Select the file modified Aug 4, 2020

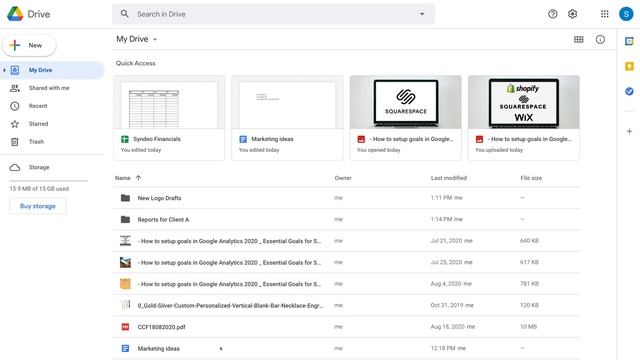click(346, 284)
